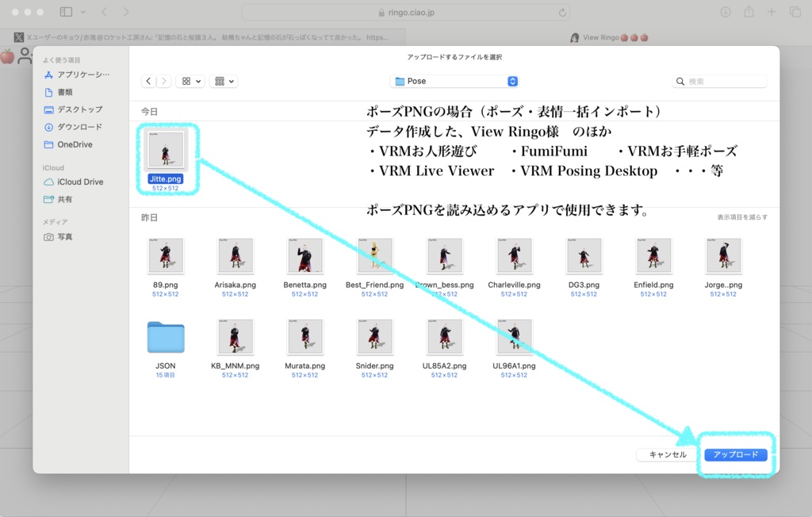Click the Cancel (キャンセル) button
812x517 pixels.
(668, 454)
